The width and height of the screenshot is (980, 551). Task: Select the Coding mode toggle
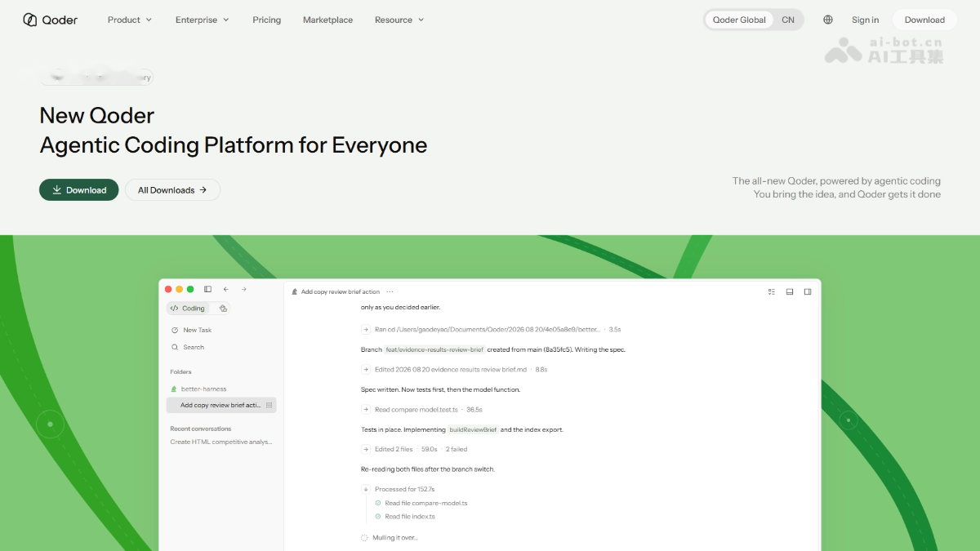(x=189, y=309)
